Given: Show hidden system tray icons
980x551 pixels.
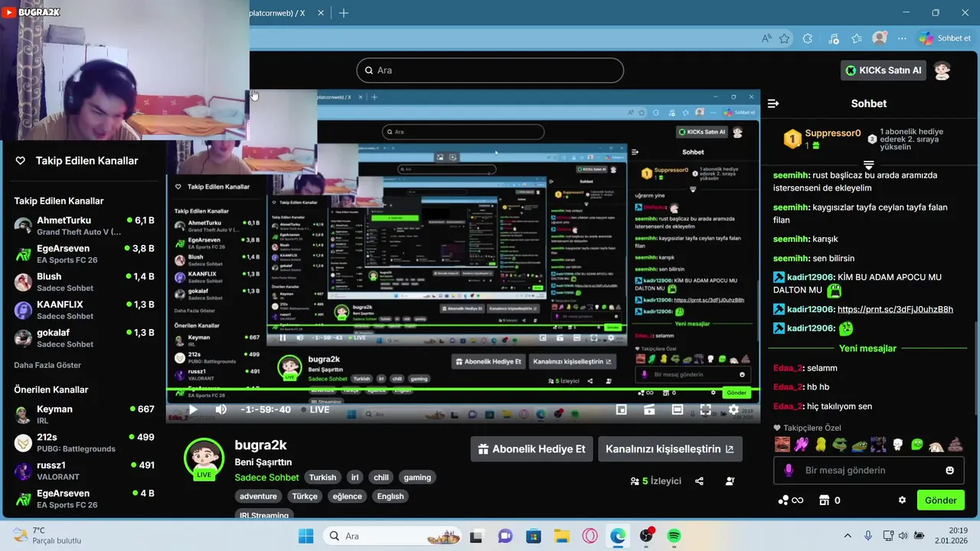Looking at the screenshot, I should 847,536.
